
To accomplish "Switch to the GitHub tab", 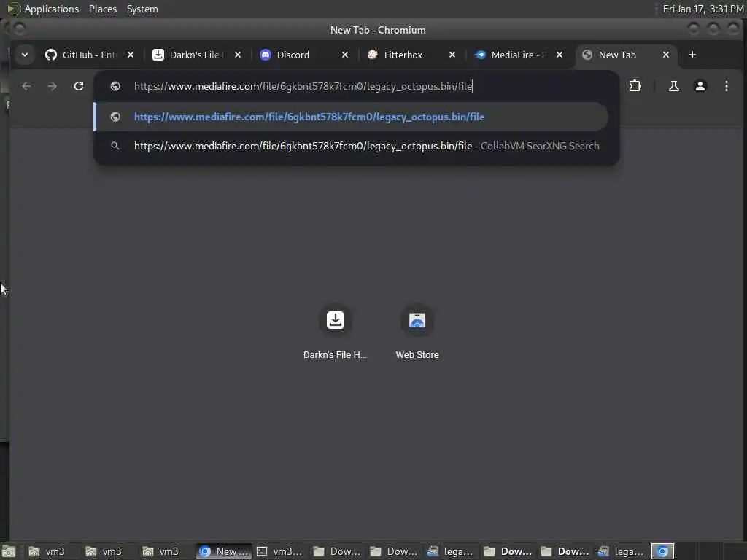I will click(89, 55).
